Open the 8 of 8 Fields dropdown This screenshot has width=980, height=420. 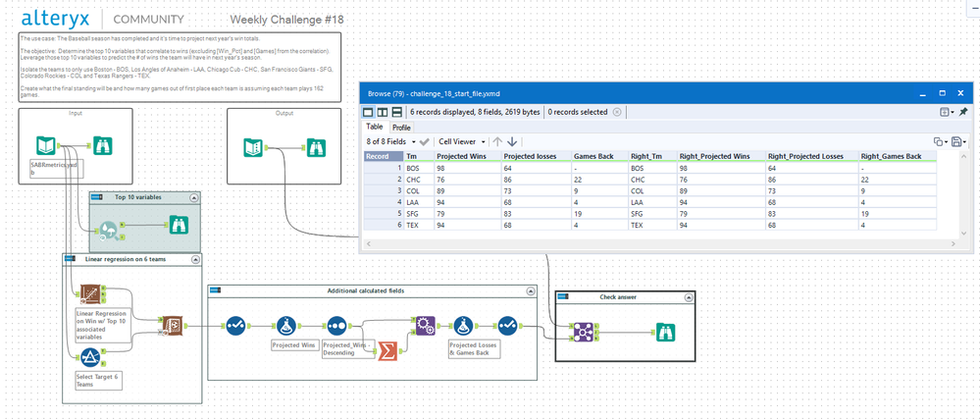[x=391, y=142]
